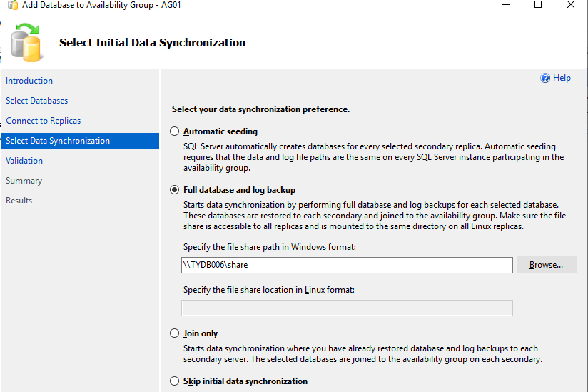Screen dimensions: 588x392
Task: Select Full database and log backup option
Action: point(175,190)
